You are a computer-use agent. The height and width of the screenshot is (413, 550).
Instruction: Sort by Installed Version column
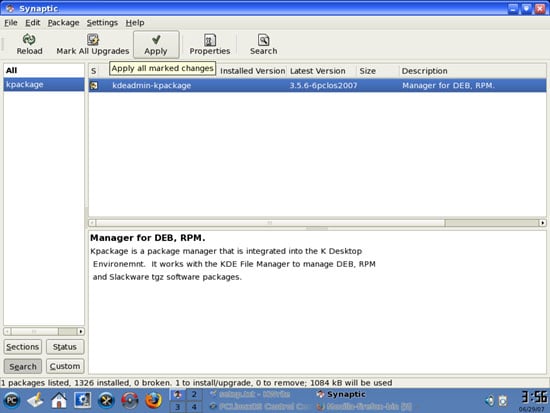[x=253, y=71]
